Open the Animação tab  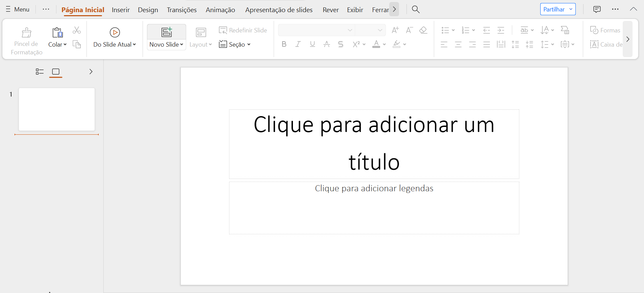(220, 10)
